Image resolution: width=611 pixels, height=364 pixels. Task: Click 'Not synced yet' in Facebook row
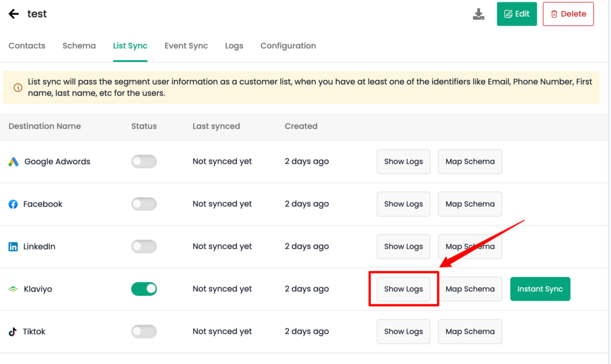pyautogui.click(x=222, y=204)
